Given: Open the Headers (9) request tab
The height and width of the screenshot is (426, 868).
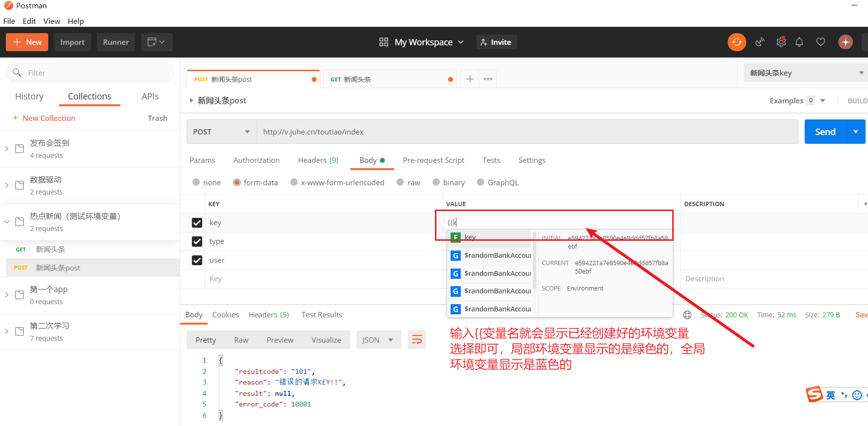Looking at the screenshot, I should coord(318,160).
